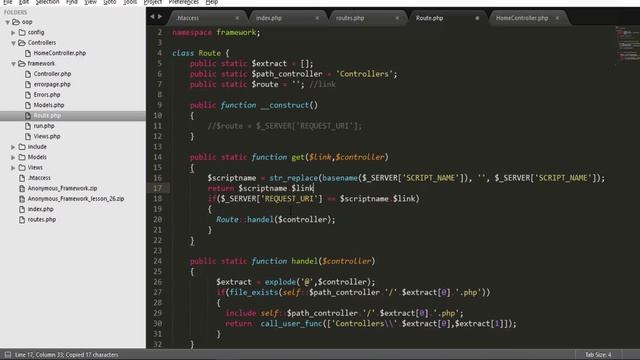Switch to the HomeController.php tab
640x360 pixels.
[x=522, y=18]
